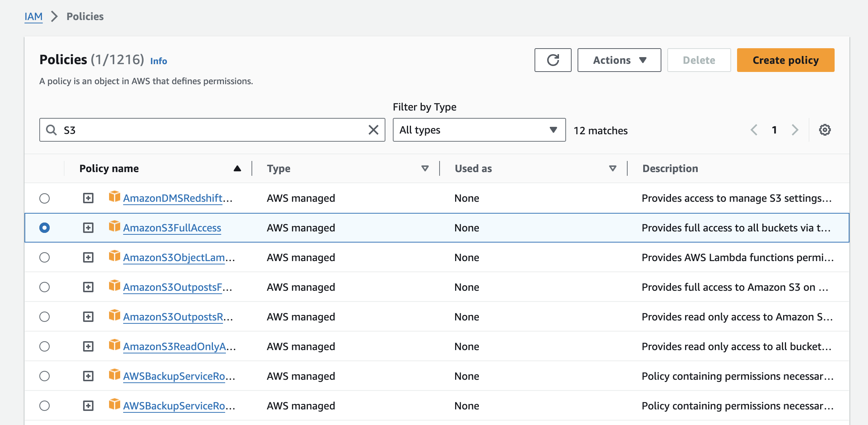Open table preferences gear icon
This screenshot has height=425, width=868.
pyautogui.click(x=825, y=130)
